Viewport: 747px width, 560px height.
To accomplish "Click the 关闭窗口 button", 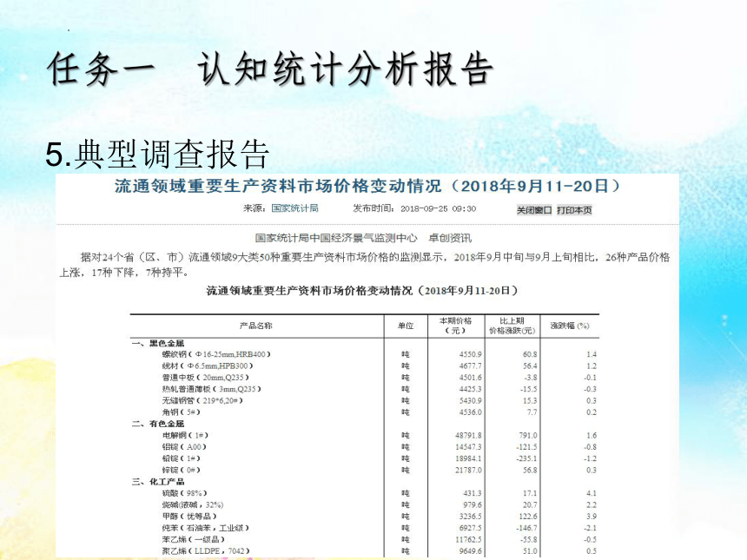I will click(x=534, y=210).
